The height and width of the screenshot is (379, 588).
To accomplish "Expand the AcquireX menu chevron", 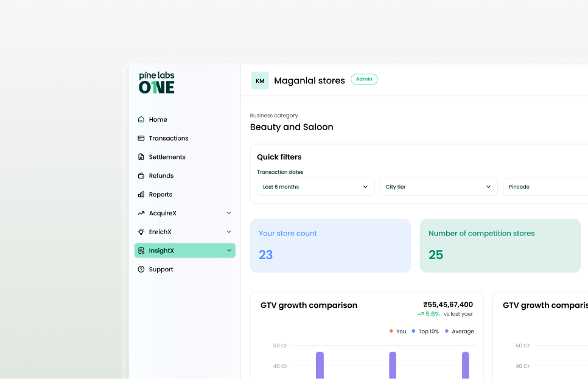I will click(x=229, y=213).
